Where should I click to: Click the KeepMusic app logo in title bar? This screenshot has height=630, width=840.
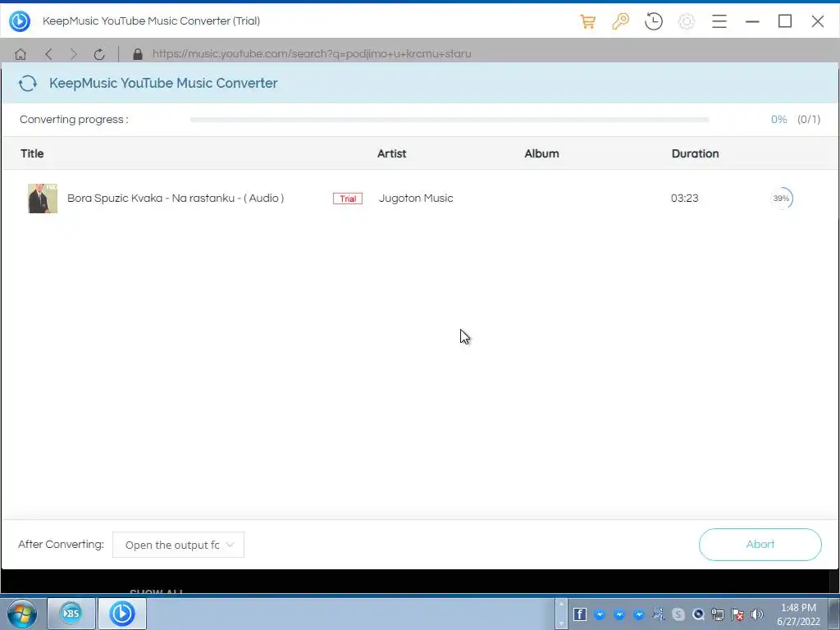point(20,21)
